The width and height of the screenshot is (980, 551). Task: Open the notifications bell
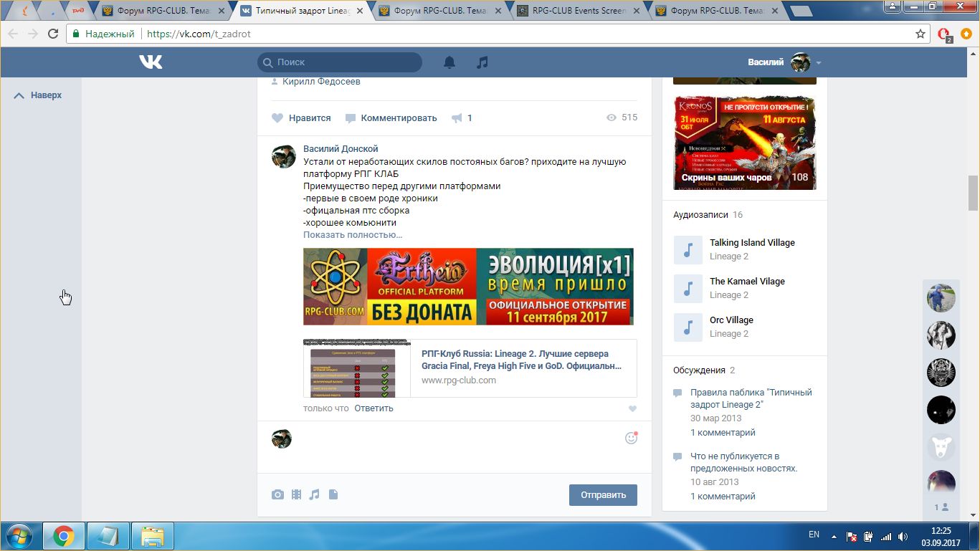[x=449, y=62]
